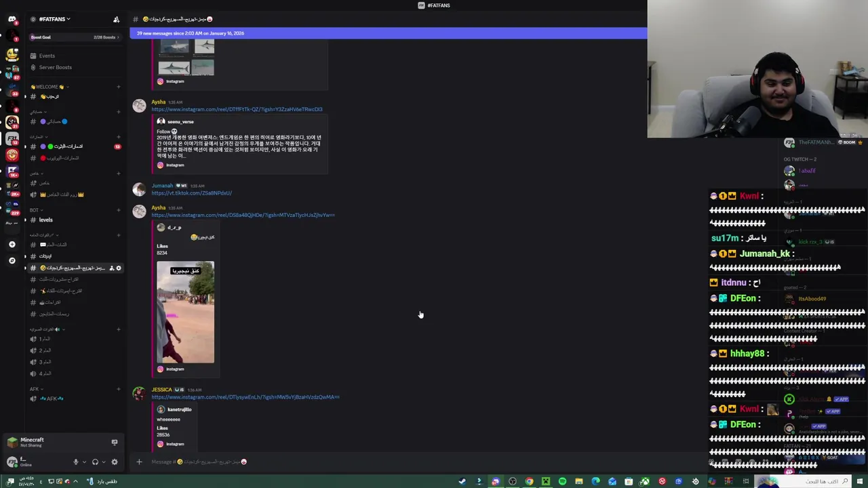
Task: Click Jumanah's username in chat
Action: click(x=162, y=186)
